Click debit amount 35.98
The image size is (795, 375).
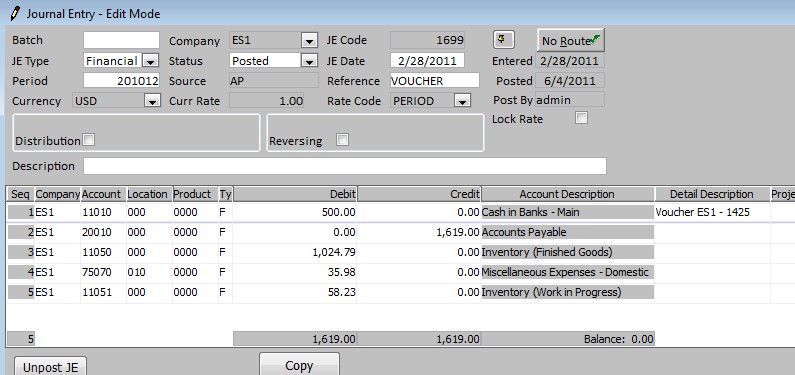coord(295,273)
